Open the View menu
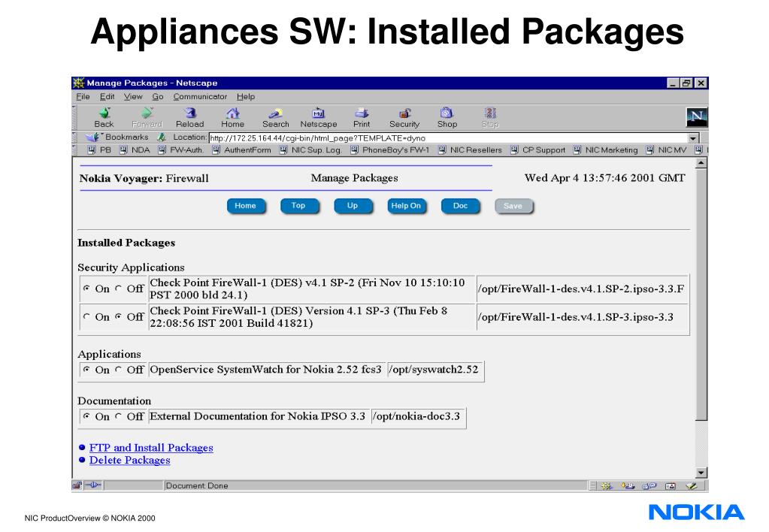 133,97
